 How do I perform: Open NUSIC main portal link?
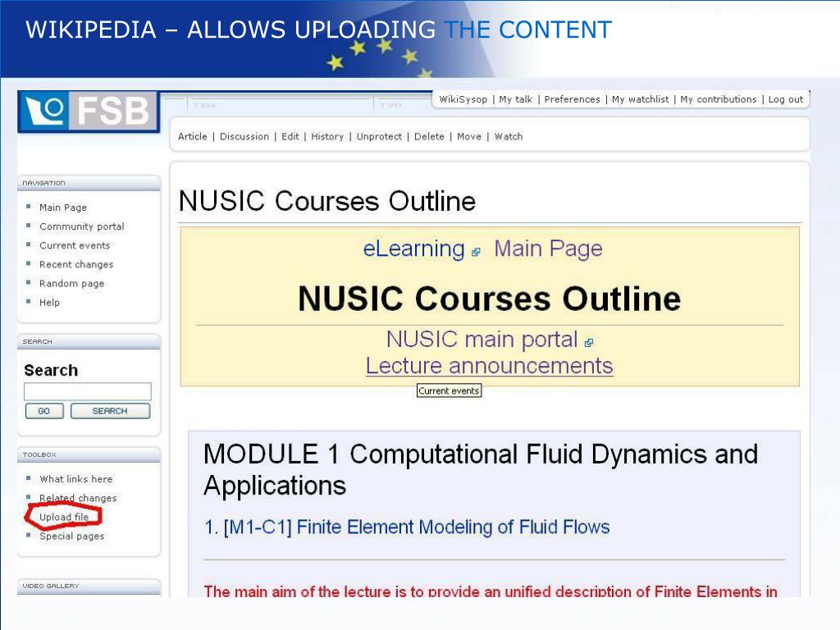click(482, 340)
